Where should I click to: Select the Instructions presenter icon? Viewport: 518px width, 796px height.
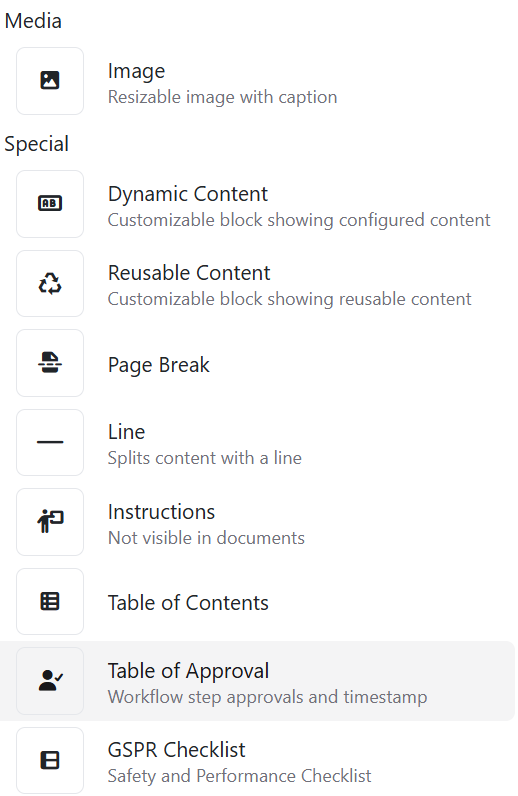[x=50, y=522]
